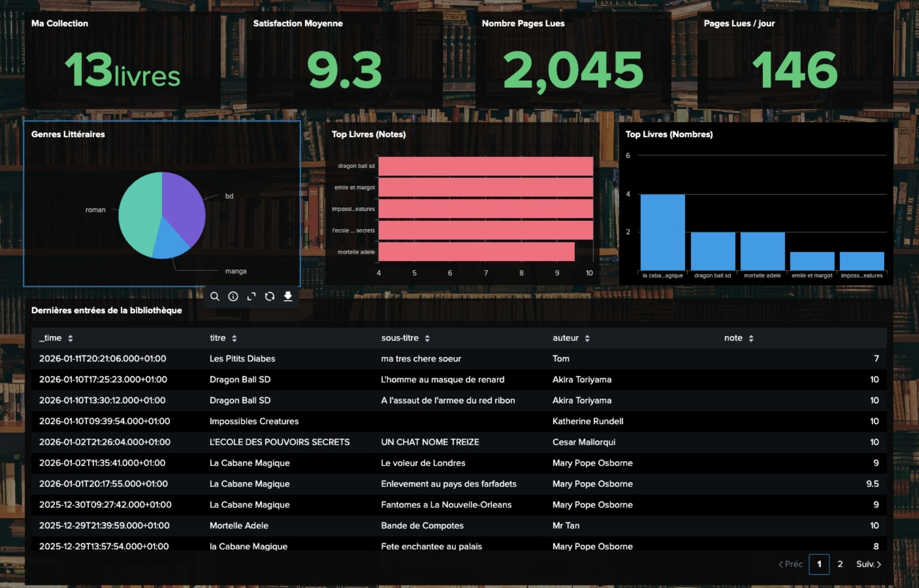919x588 pixels.
Task: Click the mortelle adele pink bar
Action: tap(476, 252)
